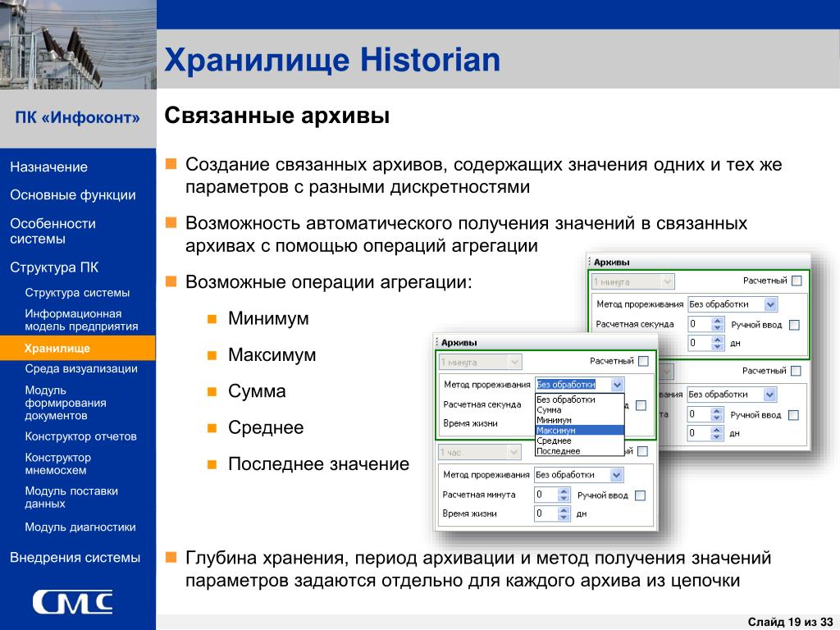This screenshot has height=630, width=840.
Task: Click the arrow of the open Метод прореживания dropdown
Action: (617, 385)
